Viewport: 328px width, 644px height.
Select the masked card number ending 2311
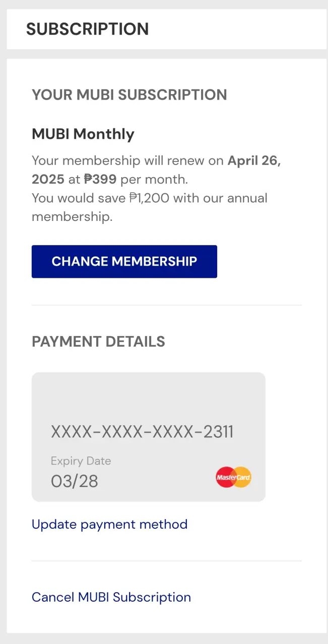(x=142, y=432)
